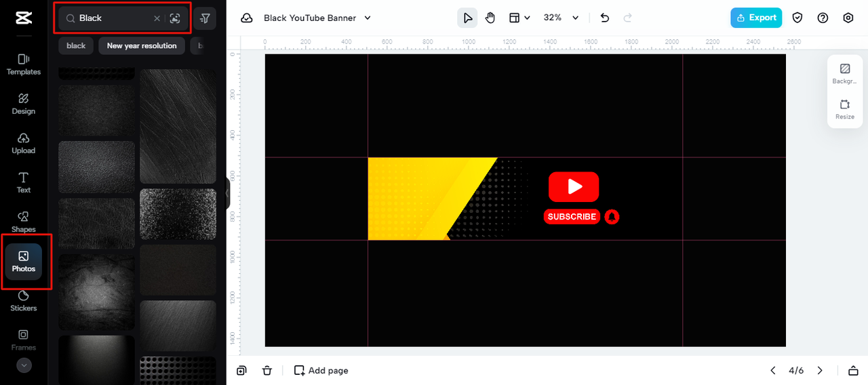Open the page overview panel icon
The height and width of the screenshot is (385, 868).
[853, 370]
